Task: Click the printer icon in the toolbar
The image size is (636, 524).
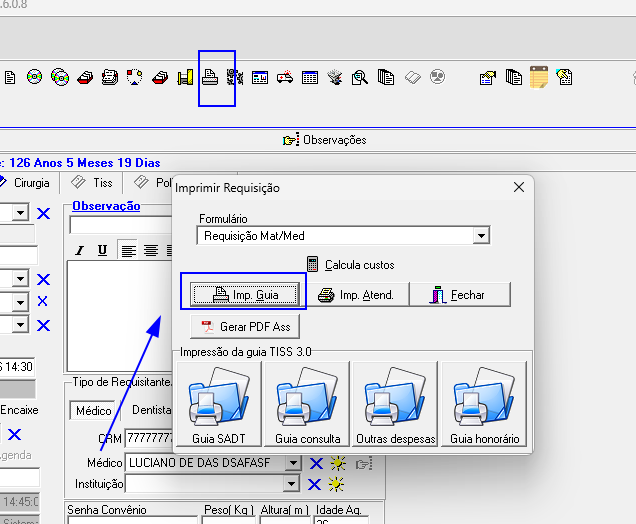Action: pyautogui.click(x=210, y=77)
